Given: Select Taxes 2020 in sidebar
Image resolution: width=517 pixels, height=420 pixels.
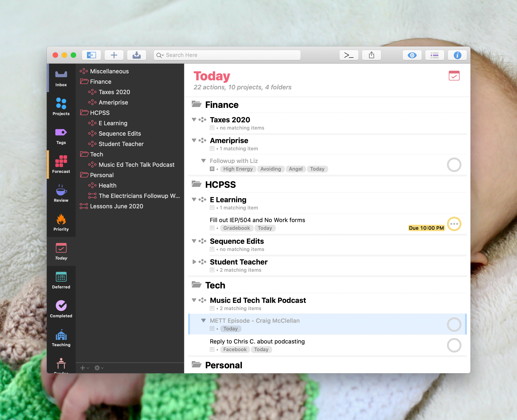Looking at the screenshot, I should click(x=130, y=92).
